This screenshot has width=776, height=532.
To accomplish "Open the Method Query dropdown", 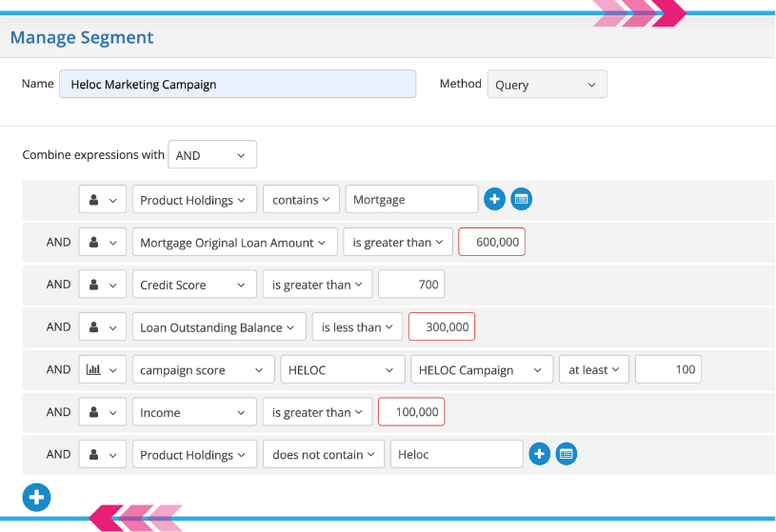I will pyautogui.click(x=547, y=85).
